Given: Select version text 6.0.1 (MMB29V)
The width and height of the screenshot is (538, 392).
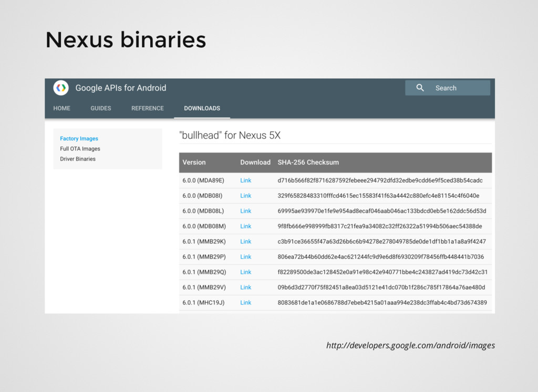Looking at the screenshot, I should pyautogui.click(x=204, y=287).
